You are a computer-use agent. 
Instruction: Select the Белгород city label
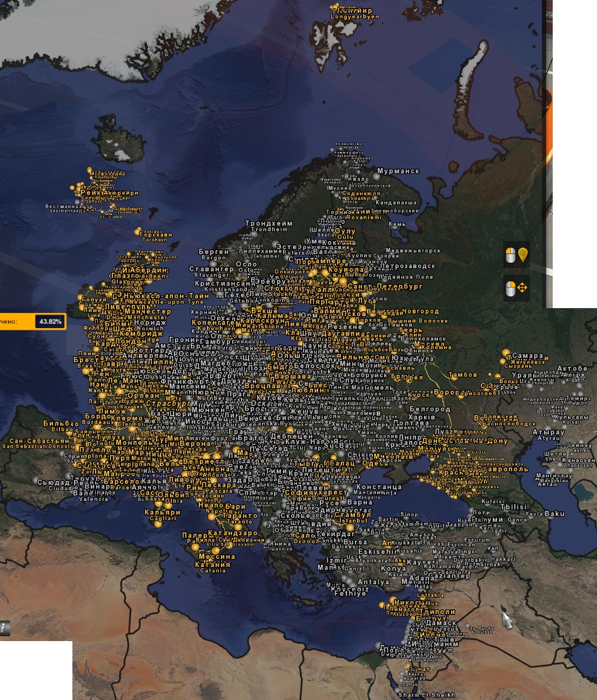430,409
